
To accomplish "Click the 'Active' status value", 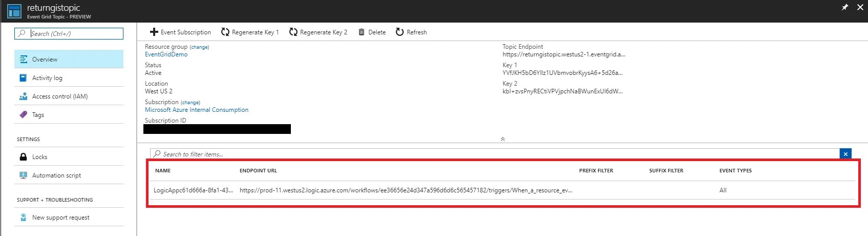I will tap(153, 73).
